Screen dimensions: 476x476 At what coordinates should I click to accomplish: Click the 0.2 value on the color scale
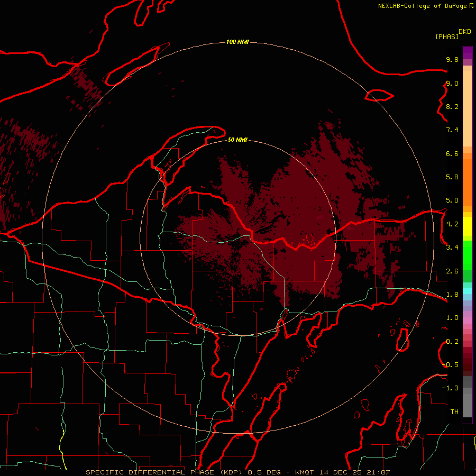coord(452,342)
